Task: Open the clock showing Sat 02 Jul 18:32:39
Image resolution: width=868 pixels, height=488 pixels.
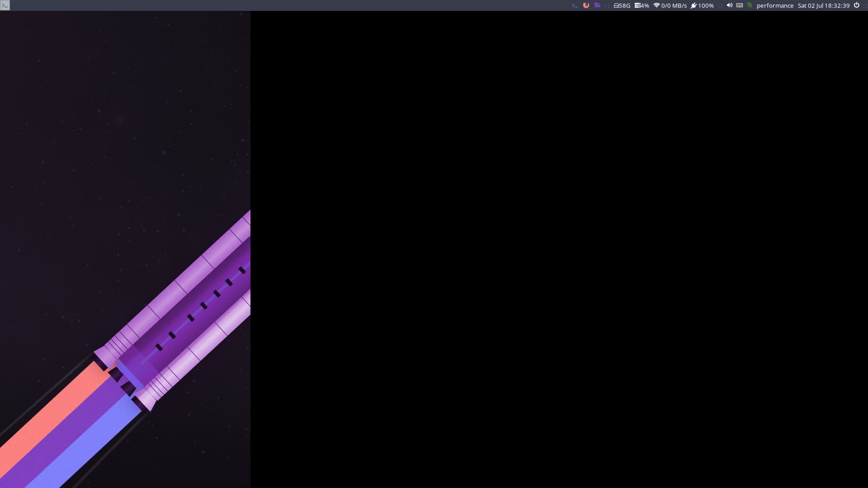Action: [824, 5]
